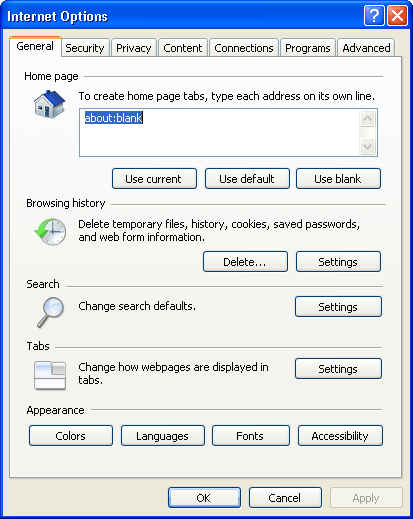
Task: Open the Connections tab
Action: click(x=244, y=48)
